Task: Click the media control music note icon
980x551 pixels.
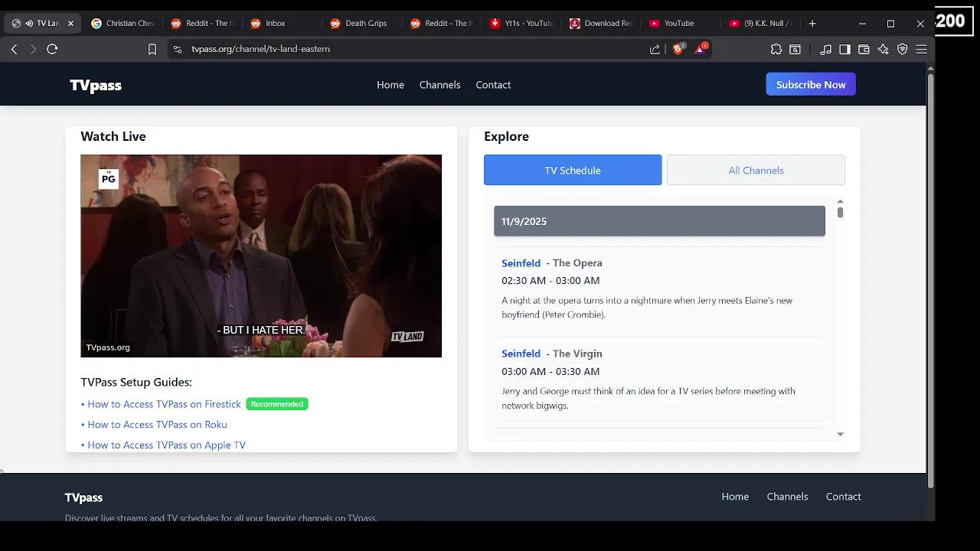Action: [825, 49]
